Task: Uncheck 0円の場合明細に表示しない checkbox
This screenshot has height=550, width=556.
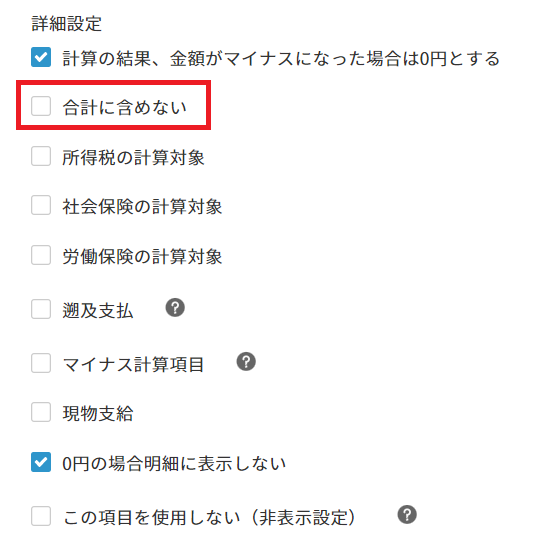Action: pos(41,462)
